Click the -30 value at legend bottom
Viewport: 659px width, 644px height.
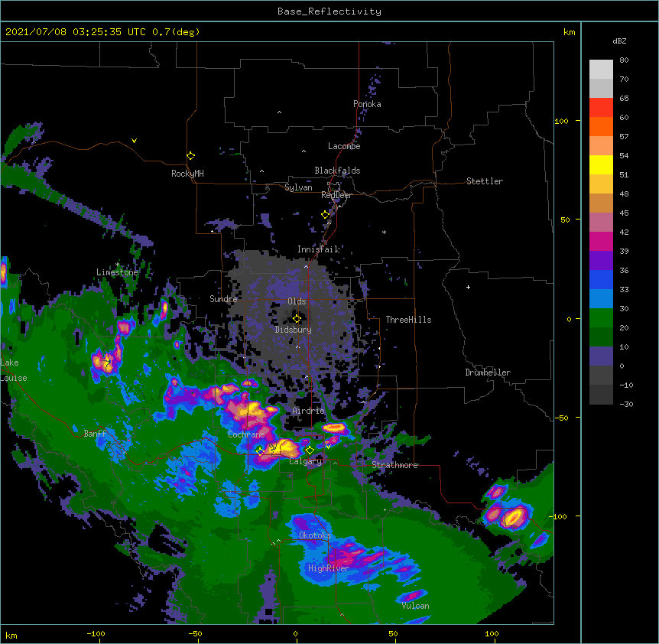click(626, 405)
